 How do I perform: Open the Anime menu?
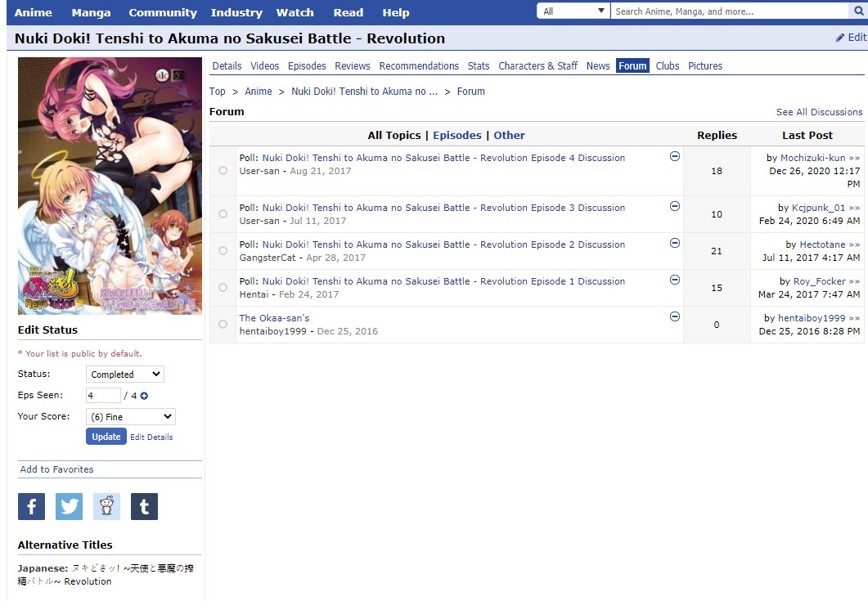34,12
